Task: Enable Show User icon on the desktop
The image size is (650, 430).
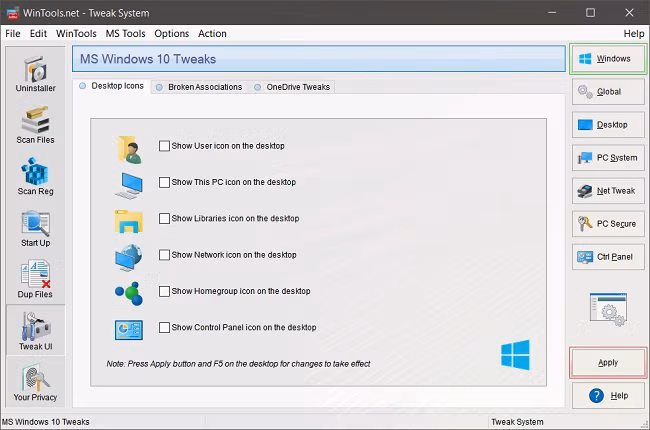Action: pyautogui.click(x=164, y=146)
